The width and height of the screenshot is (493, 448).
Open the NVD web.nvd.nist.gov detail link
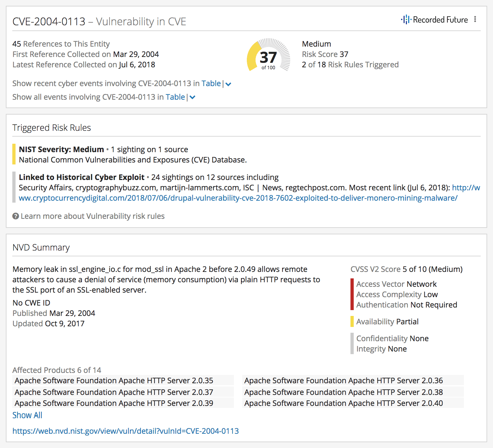[126, 431]
